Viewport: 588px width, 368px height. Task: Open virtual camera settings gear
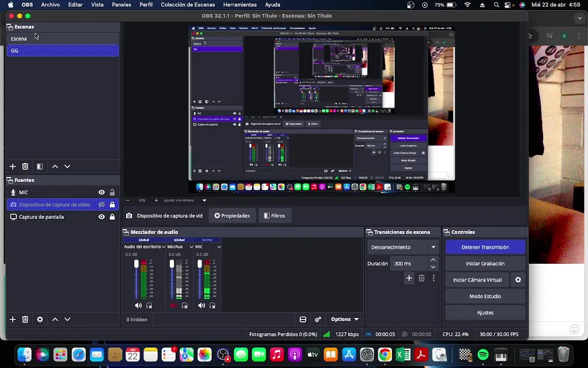(518, 280)
